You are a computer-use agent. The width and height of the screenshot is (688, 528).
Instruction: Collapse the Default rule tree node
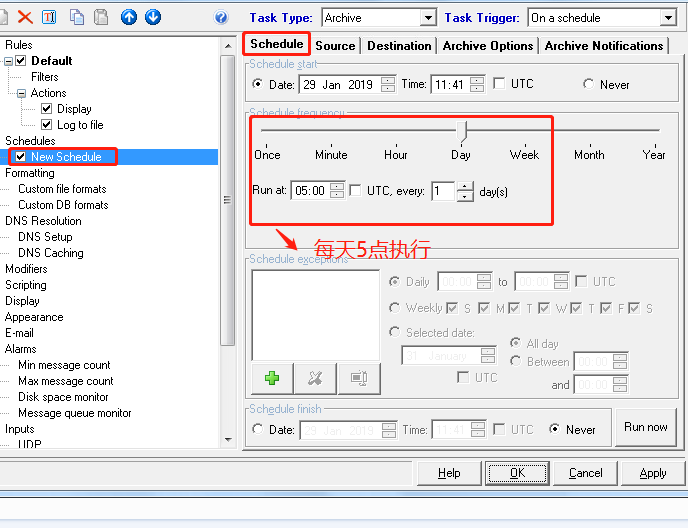pyautogui.click(x=9, y=61)
